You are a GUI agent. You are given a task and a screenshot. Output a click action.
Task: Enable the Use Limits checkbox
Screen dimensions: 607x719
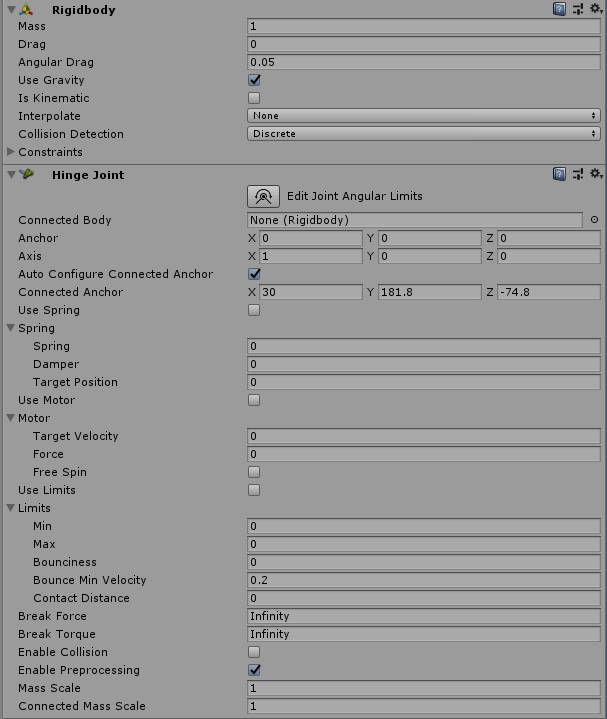click(x=254, y=490)
